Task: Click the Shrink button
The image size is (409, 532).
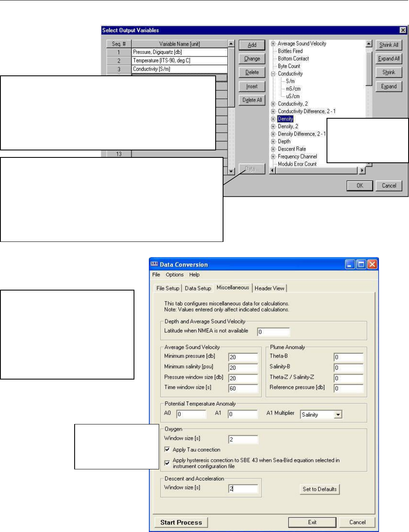Action: point(389,73)
